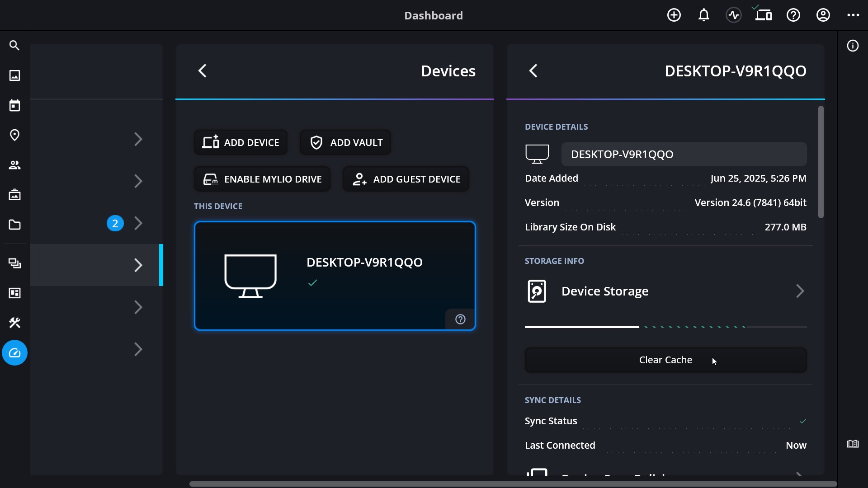
Task: Open the notifications bell icon
Action: click(704, 15)
